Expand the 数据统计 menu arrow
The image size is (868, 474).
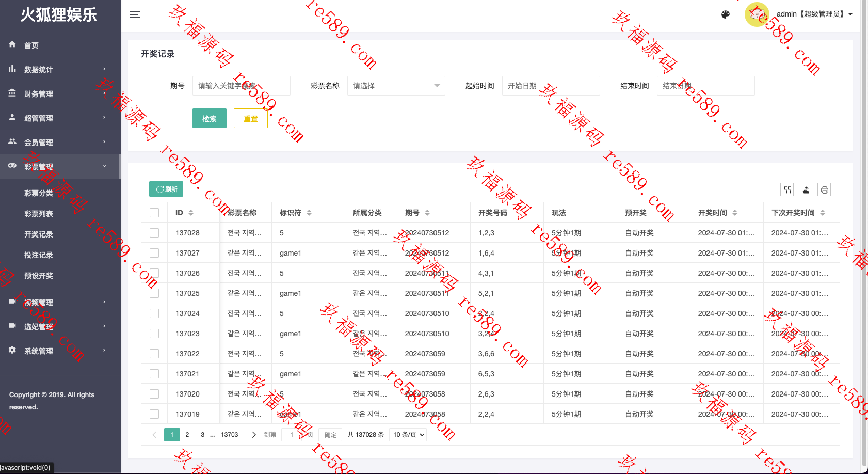click(x=104, y=69)
